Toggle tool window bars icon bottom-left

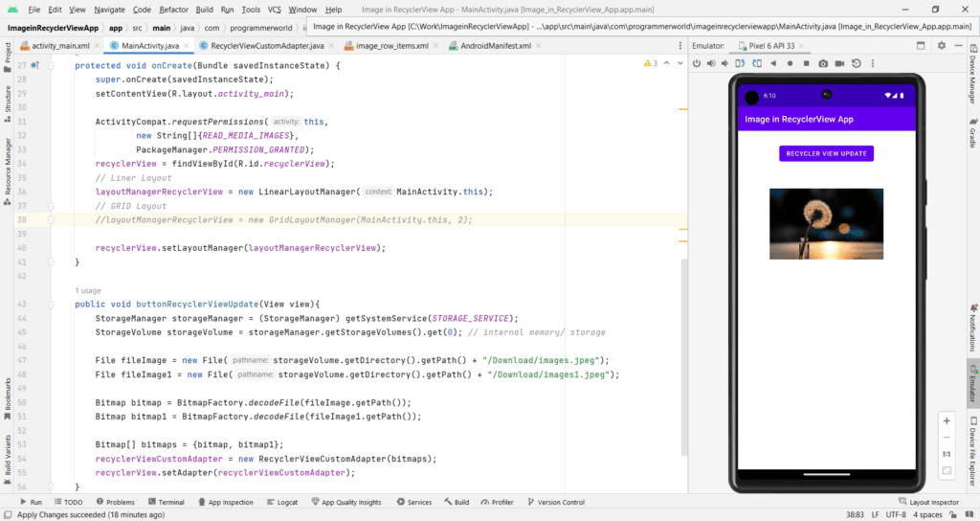[x=8, y=514]
